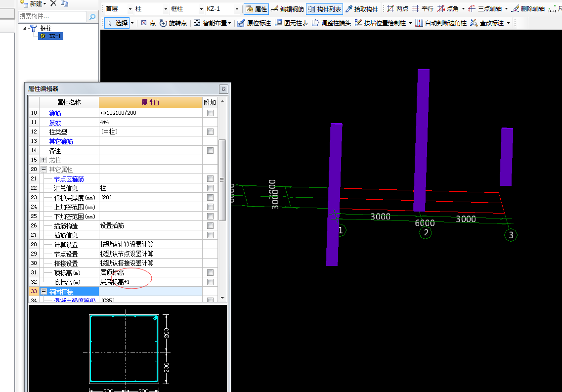Collapse the 框柱 tree node
Screen dimensions: 562x392
[25, 28]
